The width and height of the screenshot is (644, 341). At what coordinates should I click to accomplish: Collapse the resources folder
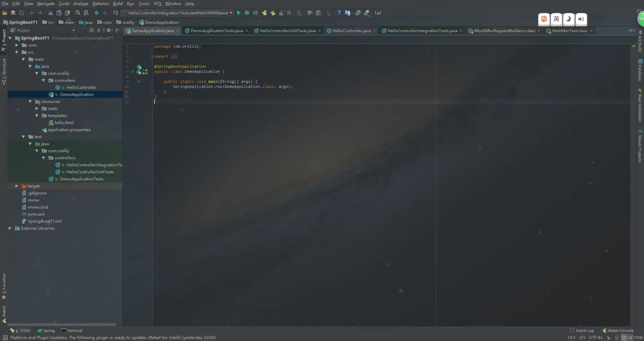tap(30, 102)
